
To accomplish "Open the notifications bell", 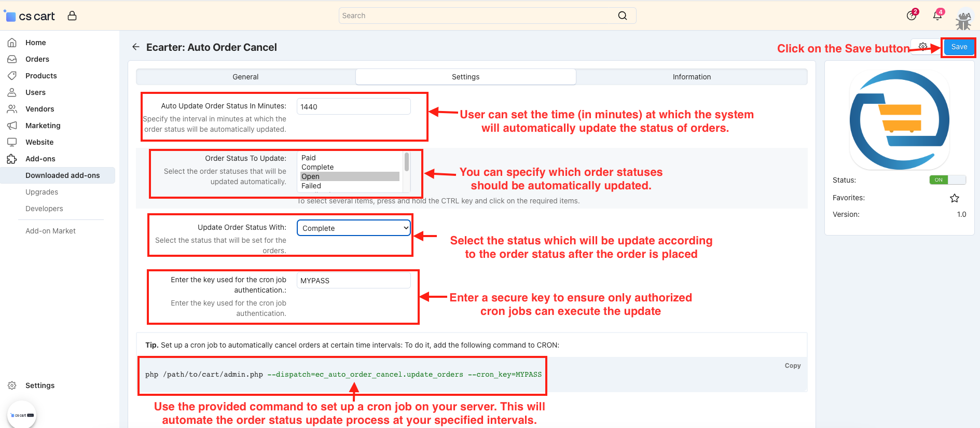I will tap(938, 15).
